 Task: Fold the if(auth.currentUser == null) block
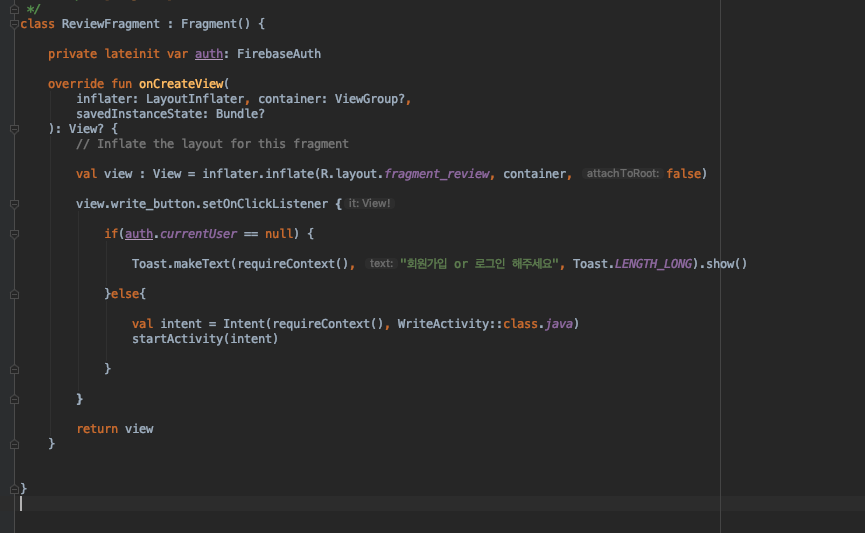point(14,234)
